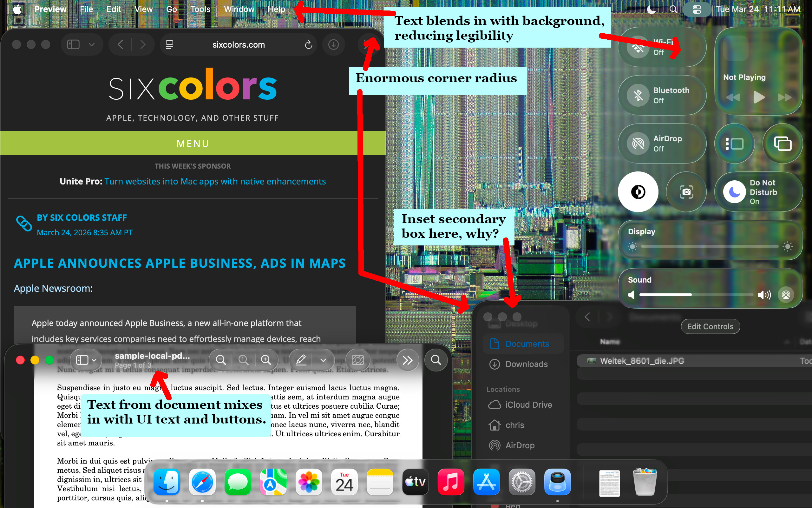This screenshot has width=812, height=508.
Task: Zoom in on the Preview document
Action: click(266, 360)
